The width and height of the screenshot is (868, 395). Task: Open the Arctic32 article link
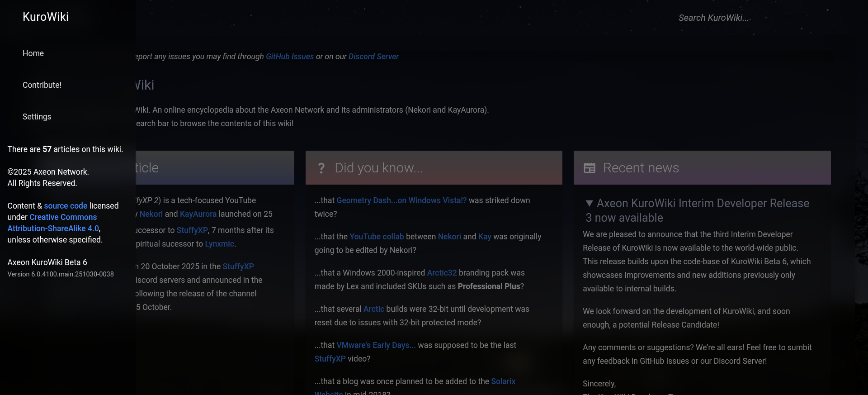coord(442,273)
